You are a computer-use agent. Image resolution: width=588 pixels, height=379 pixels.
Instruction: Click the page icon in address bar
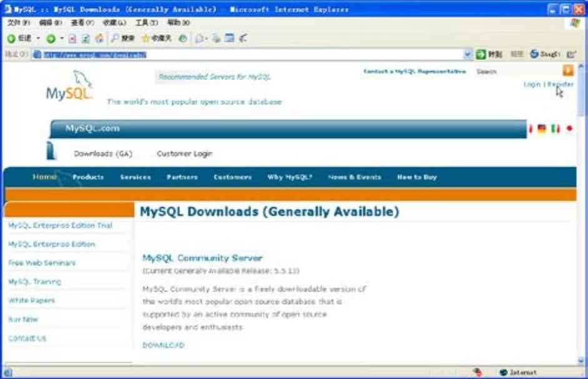tap(37, 55)
